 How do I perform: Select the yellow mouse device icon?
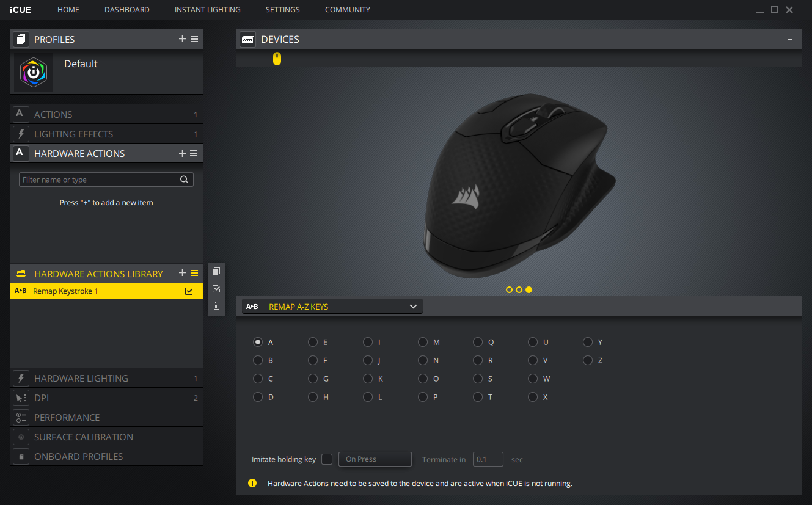coord(277,59)
